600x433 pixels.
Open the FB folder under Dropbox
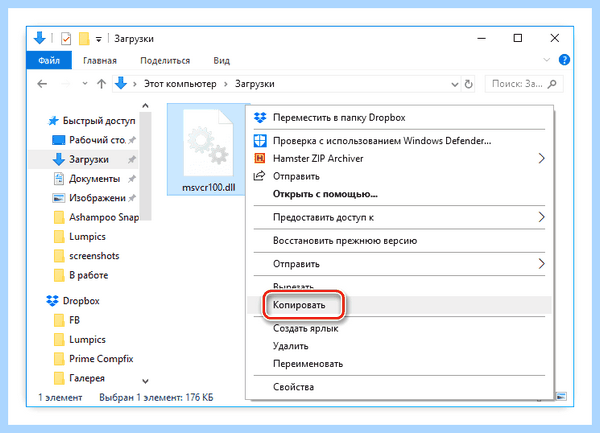(x=67, y=320)
